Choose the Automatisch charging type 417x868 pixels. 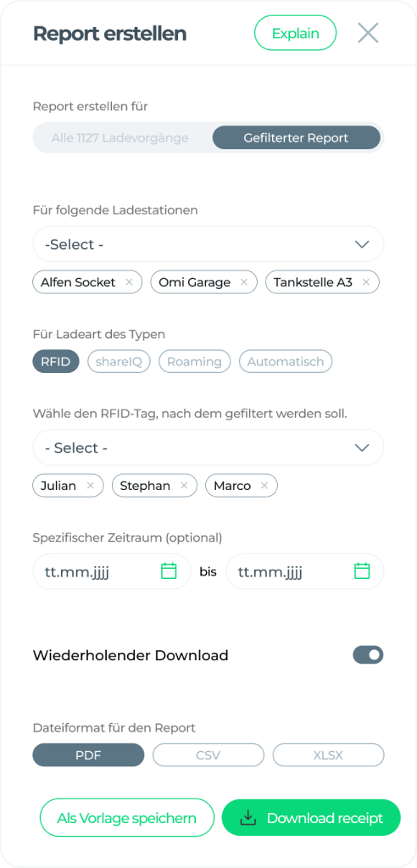tap(285, 362)
